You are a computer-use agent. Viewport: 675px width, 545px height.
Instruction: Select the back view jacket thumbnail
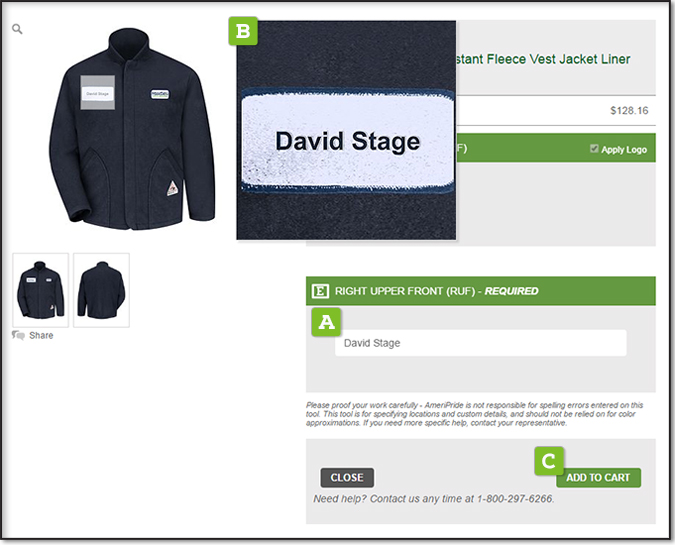101,290
